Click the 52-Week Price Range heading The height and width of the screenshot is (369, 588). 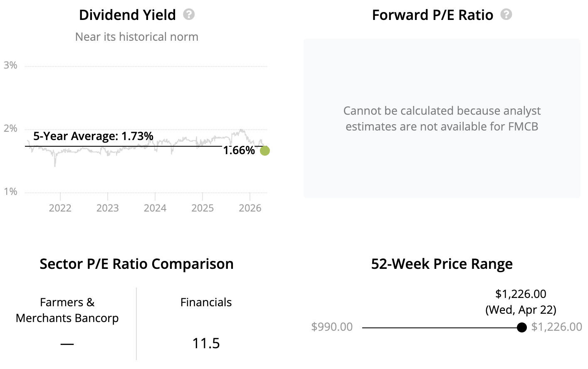(x=442, y=264)
